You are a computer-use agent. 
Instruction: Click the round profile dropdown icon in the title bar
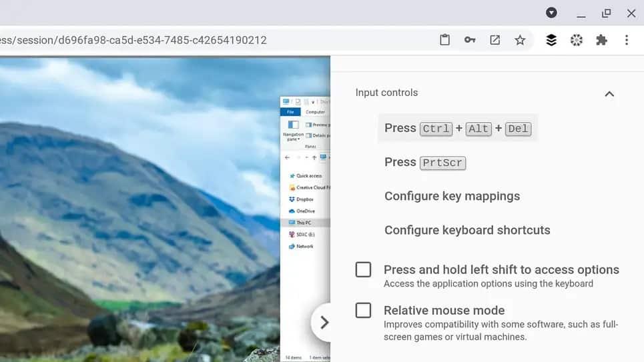pyautogui.click(x=551, y=13)
